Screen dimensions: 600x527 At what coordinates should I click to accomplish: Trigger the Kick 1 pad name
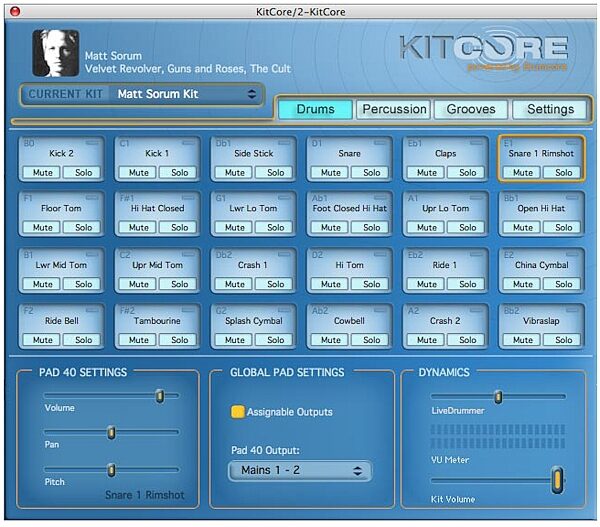157,153
